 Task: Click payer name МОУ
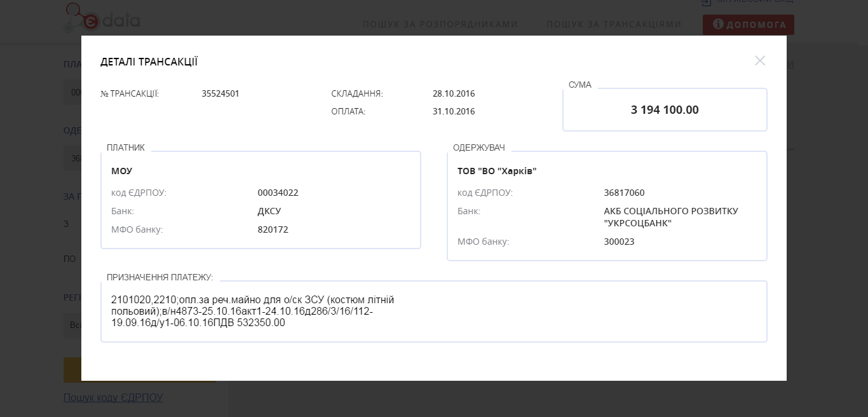[122, 172]
